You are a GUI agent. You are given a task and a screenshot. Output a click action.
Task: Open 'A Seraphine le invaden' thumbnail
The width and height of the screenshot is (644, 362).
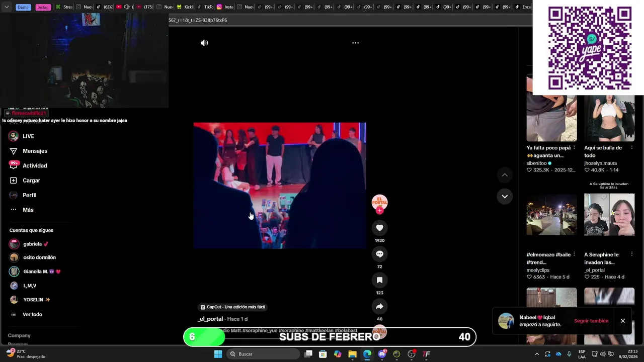609,214
